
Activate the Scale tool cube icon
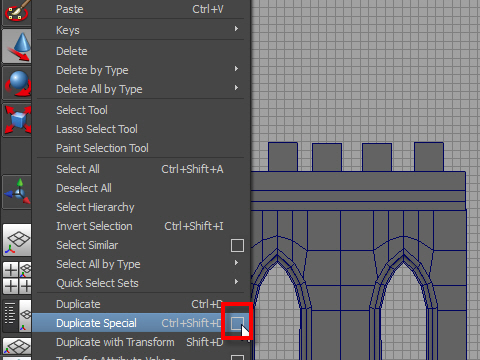[17, 120]
